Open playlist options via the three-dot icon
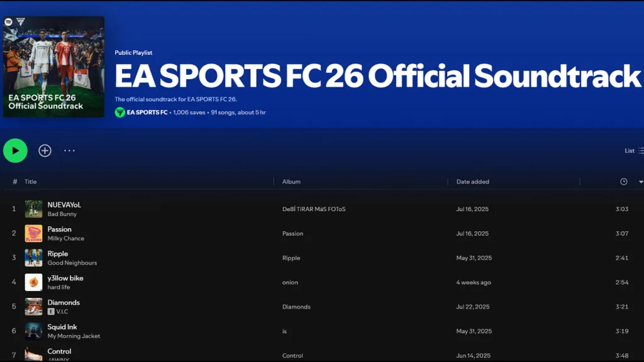 pyautogui.click(x=69, y=151)
